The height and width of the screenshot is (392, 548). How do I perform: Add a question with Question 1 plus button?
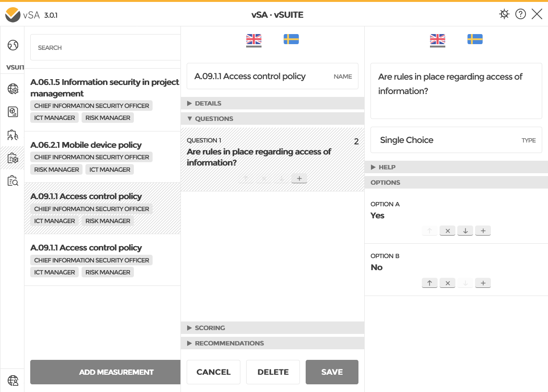(299, 178)
